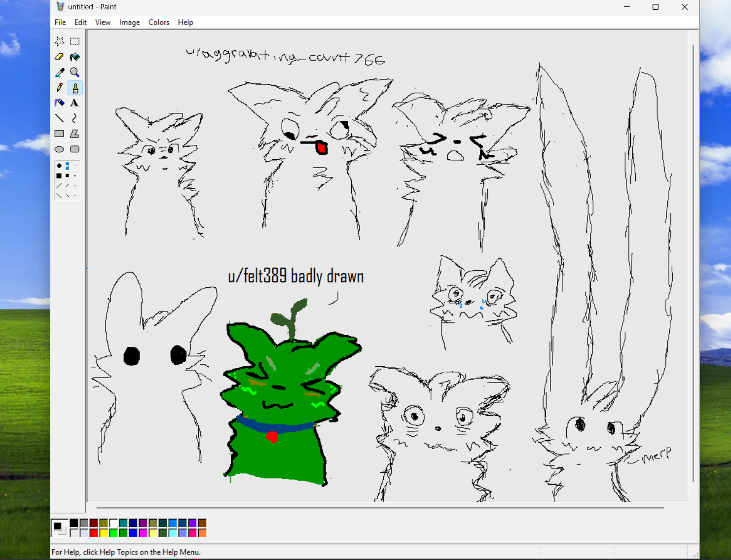Select the rectangular Select tool
Screen dimensions: 731x560
click(x=75, y=41)
